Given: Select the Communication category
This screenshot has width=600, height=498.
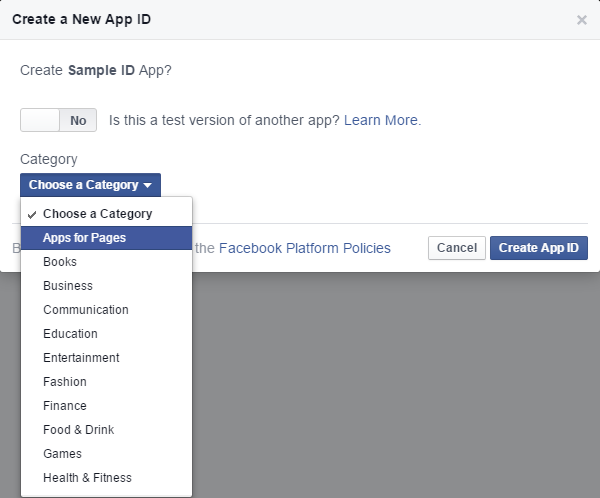Looking at the screenshot, I should (106, 310).
